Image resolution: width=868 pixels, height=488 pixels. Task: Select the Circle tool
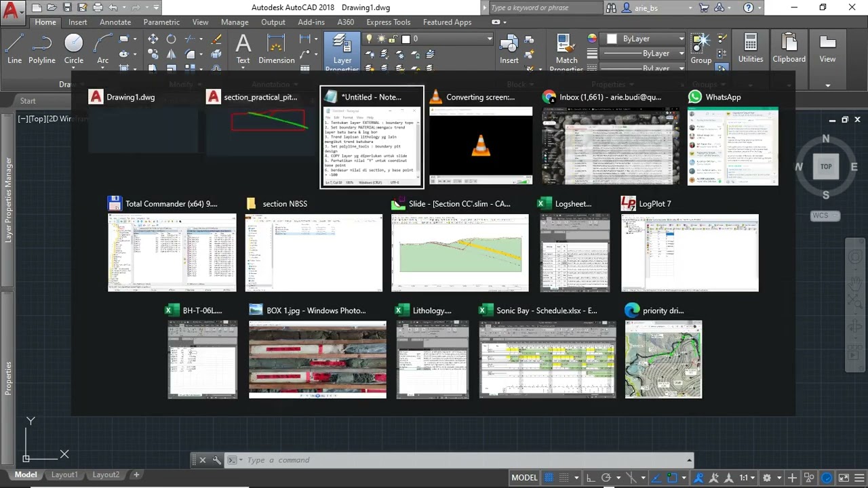74,49
